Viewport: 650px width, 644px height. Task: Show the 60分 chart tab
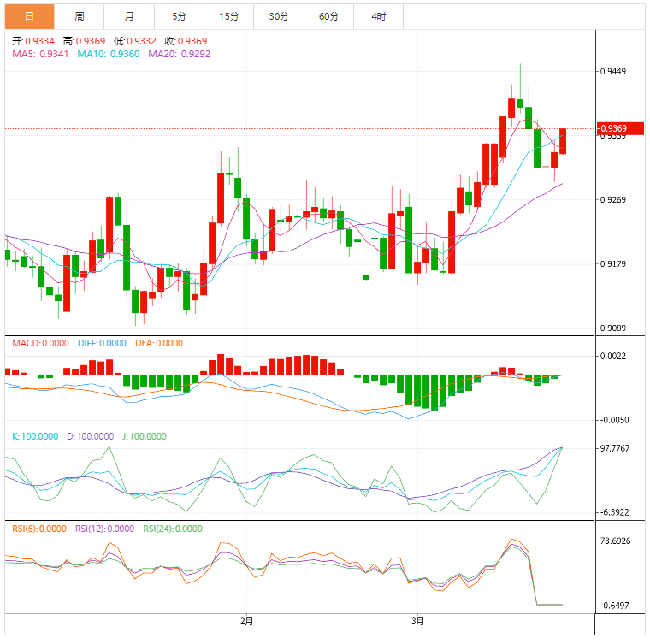(328, 16)
